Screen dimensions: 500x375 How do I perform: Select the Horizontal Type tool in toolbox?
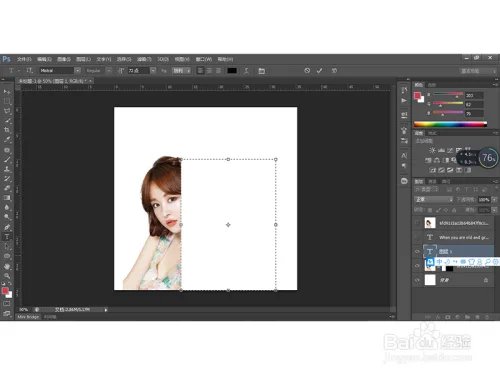click(x=7, y=237)
